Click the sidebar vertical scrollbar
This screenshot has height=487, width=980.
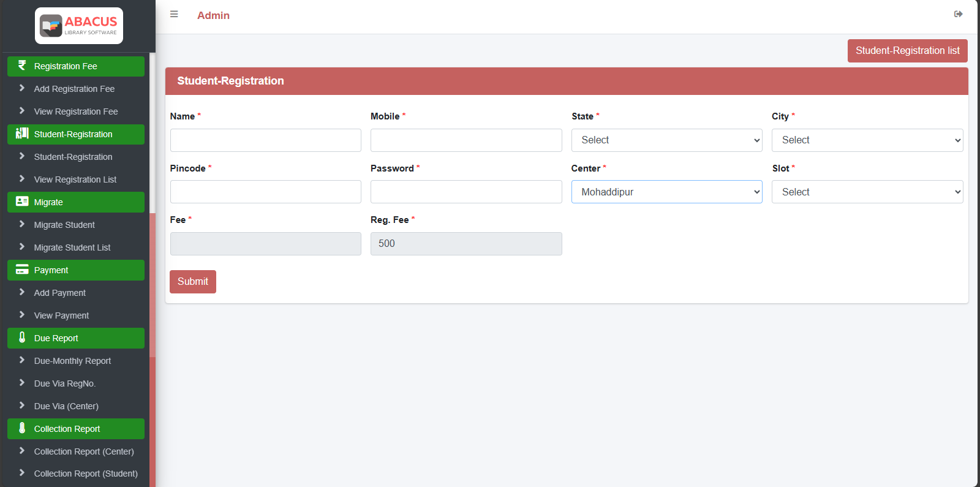(153, 270)
